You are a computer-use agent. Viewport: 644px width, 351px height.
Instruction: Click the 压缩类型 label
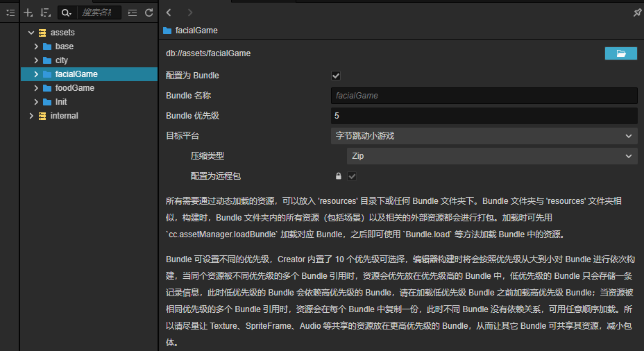tap(207, 156)
